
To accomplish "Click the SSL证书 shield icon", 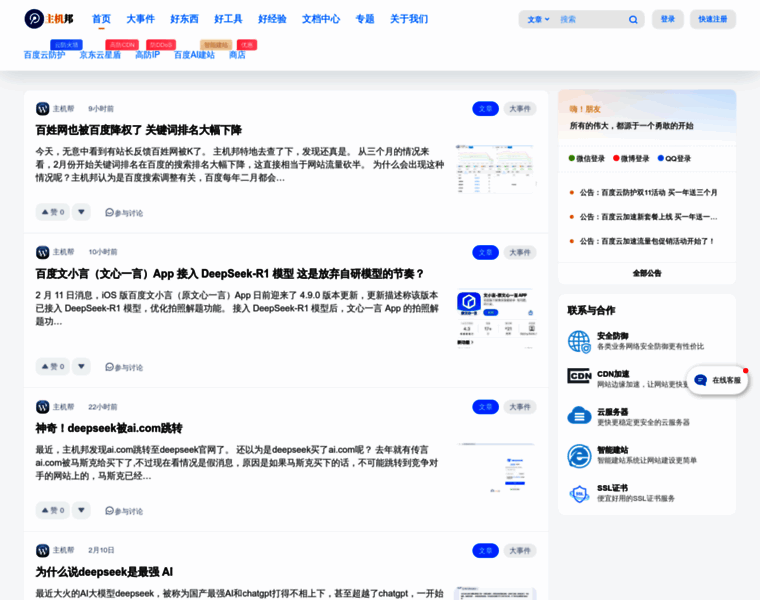I will click(579, 494).
